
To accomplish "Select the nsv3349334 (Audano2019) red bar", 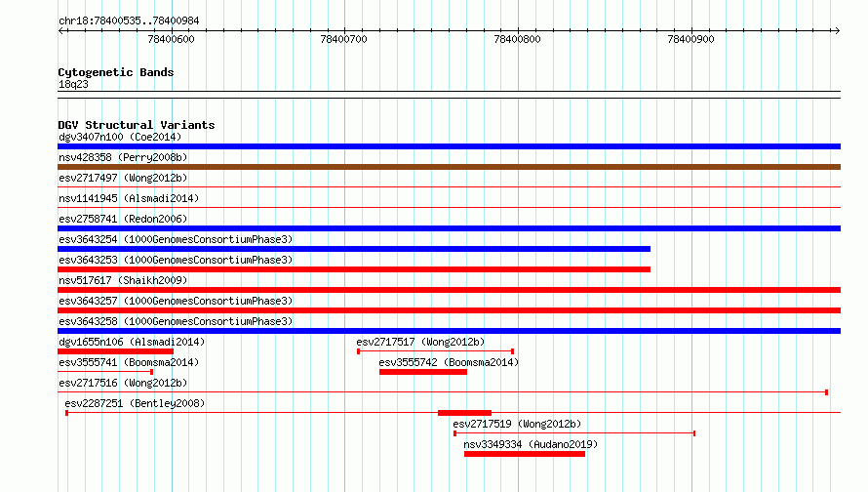I will (x=525, y=454).
